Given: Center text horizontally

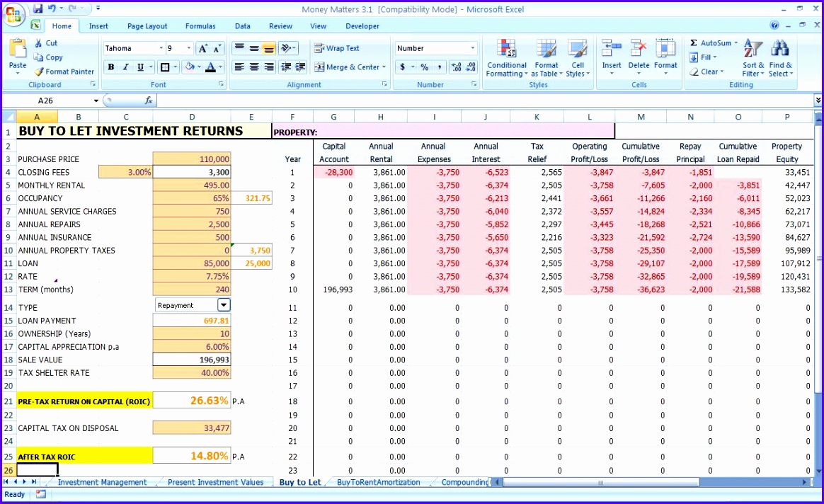Looking at the screenshot, I should point(254,67).
